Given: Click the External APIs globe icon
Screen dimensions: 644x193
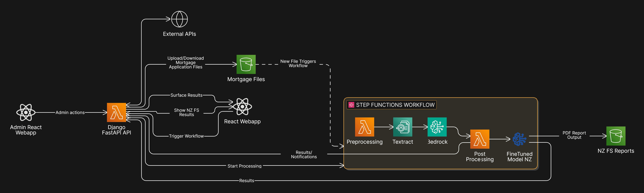Looking at the screenshot, I should point(179,19).
